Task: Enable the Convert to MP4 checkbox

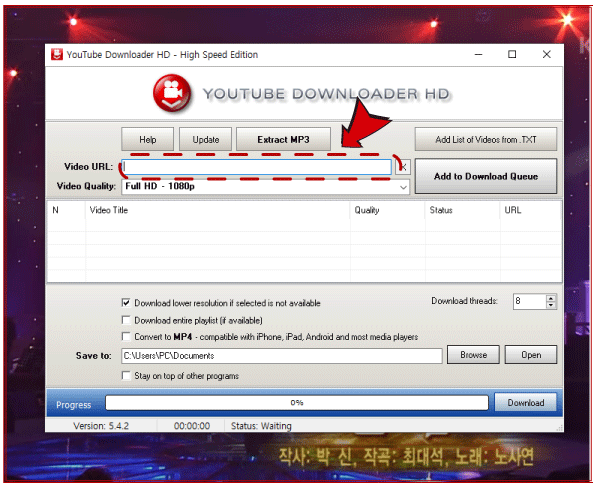Action: click(x=126, y=336)
